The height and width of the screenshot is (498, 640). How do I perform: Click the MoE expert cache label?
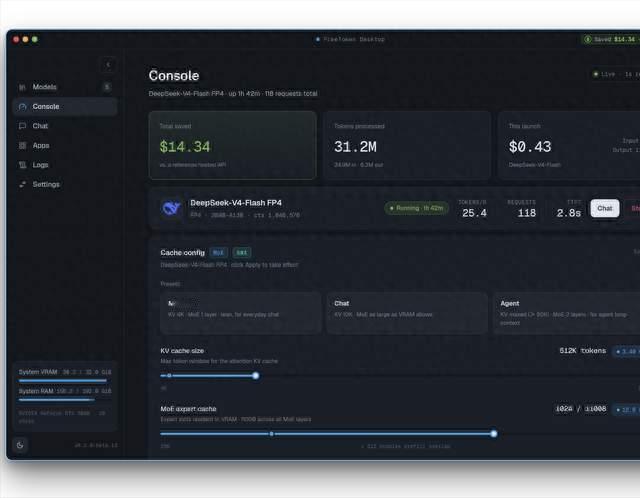pos(188,409)
